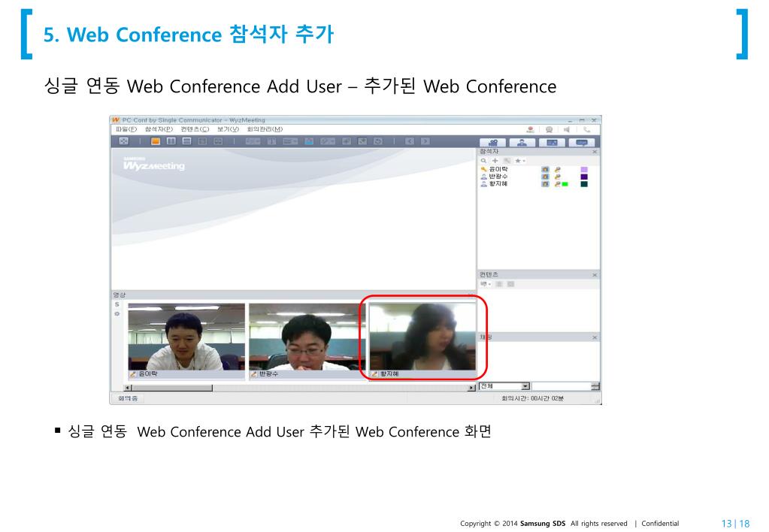Click the video strip left scroll arrow
This screenshot has width=769, height=532.
[128, 388]
